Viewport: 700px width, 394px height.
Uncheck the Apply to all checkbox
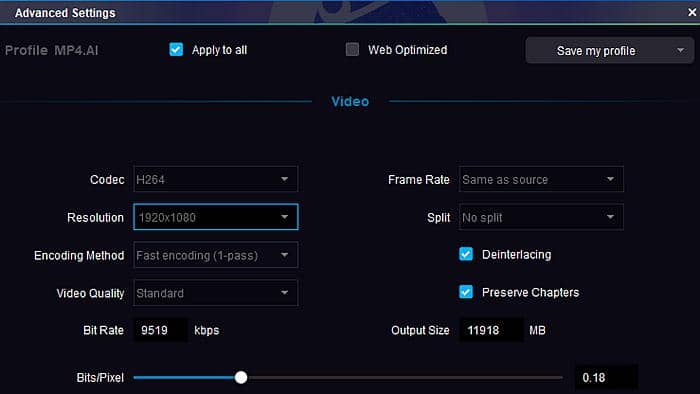click(x=176, y=50)
